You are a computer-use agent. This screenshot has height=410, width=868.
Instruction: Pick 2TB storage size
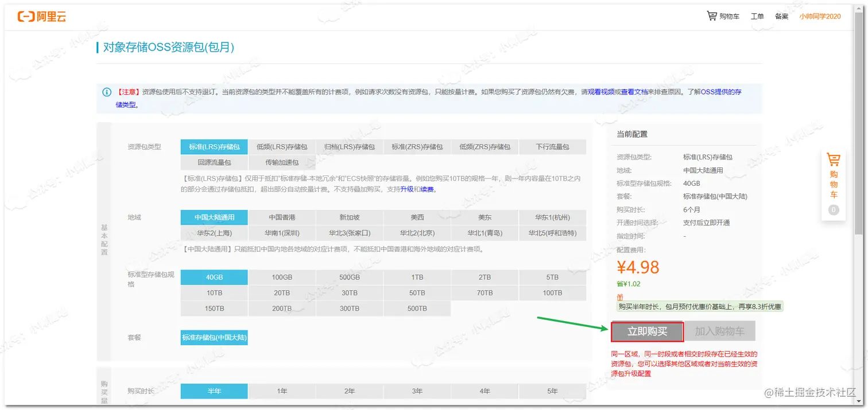point(485,278)
